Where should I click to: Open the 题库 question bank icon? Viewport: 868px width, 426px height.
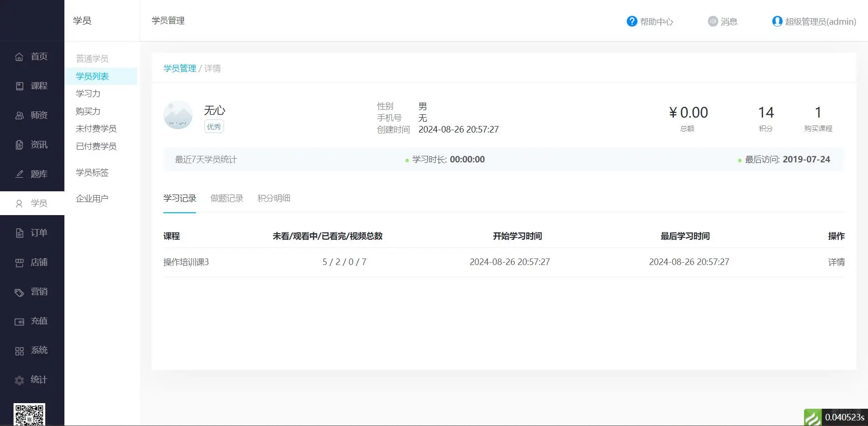[x=19, y=174]
